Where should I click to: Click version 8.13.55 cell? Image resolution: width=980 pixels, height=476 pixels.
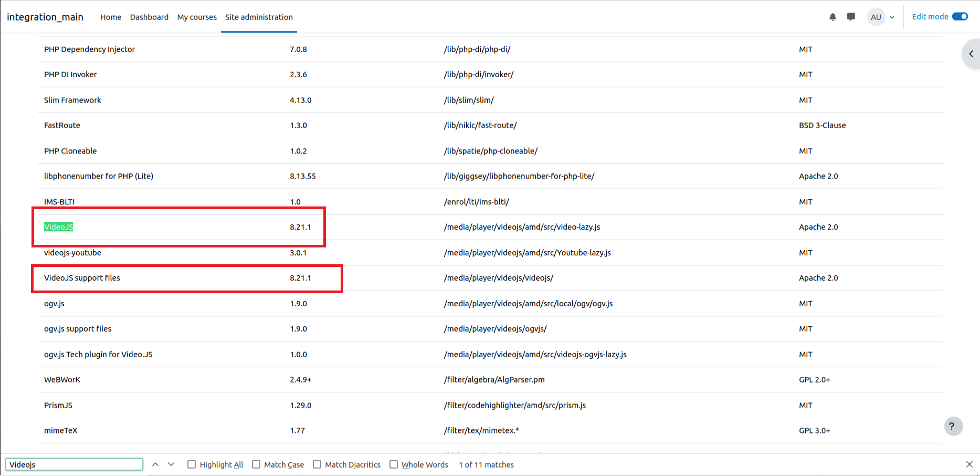click(x=303, y=177)
